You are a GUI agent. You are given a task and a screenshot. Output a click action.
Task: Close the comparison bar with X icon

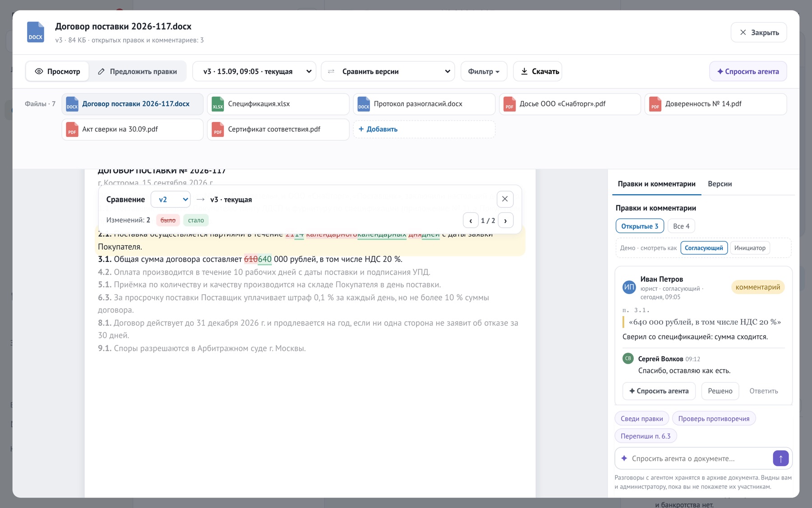pyautogui.click(x=505, y=199)
